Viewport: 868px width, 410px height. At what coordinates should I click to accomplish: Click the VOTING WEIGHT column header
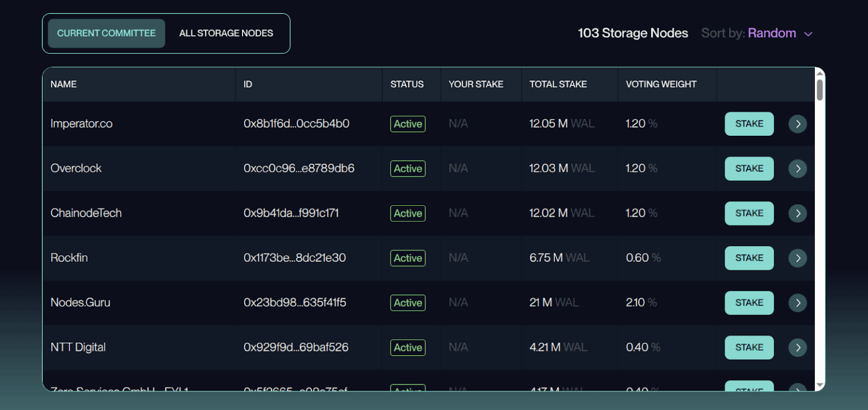coord(661,84)
